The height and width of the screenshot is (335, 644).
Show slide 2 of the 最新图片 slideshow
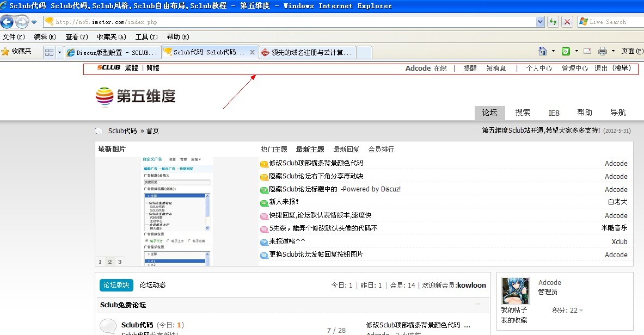click(109, 262)
